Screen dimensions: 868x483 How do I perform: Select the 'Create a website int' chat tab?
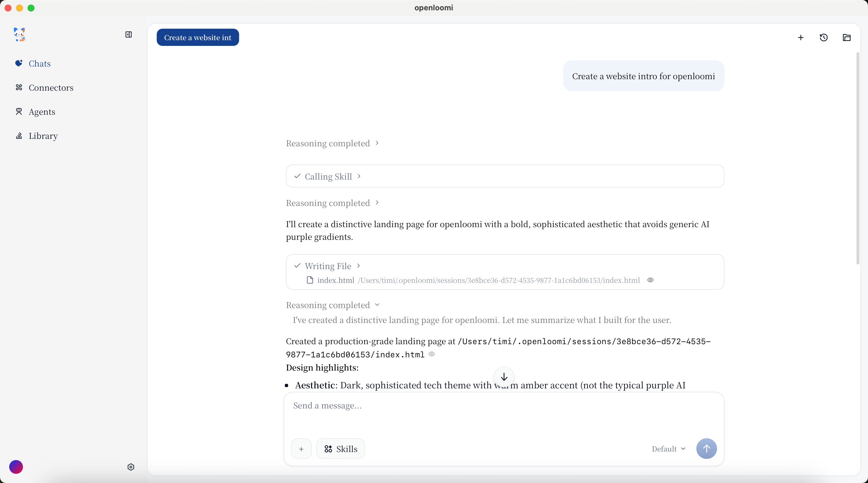click(198, 37)
